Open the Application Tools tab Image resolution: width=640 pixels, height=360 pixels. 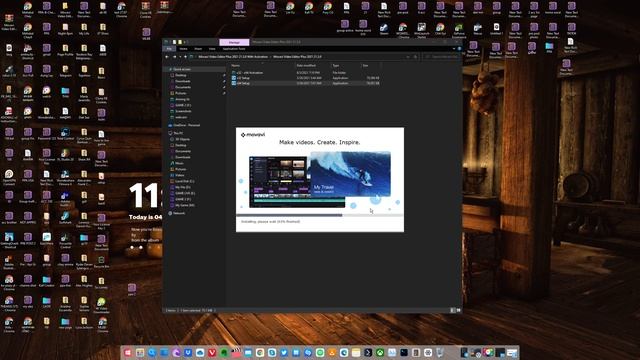point(234,49)
